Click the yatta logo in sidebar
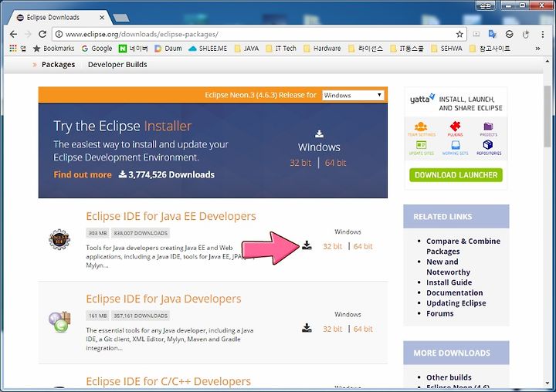 (422, 99)
